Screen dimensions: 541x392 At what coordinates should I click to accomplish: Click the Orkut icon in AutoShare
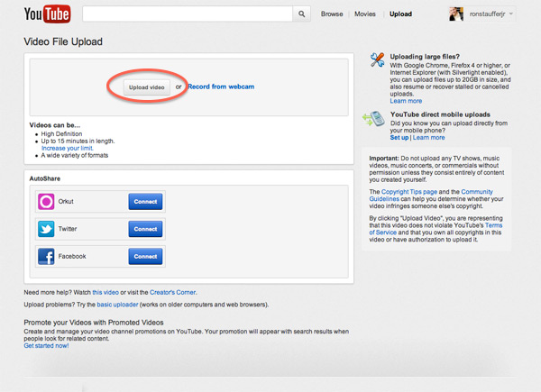click(x=46, y=201)
